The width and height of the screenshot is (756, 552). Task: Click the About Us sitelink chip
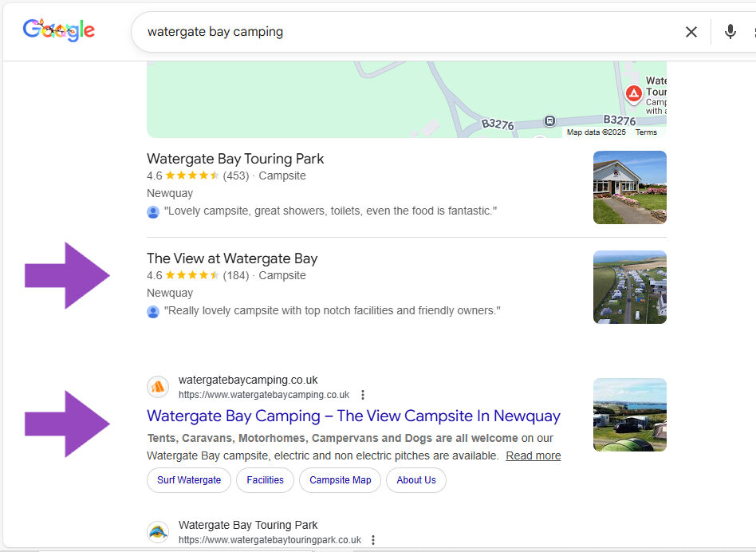click(415, 480)
